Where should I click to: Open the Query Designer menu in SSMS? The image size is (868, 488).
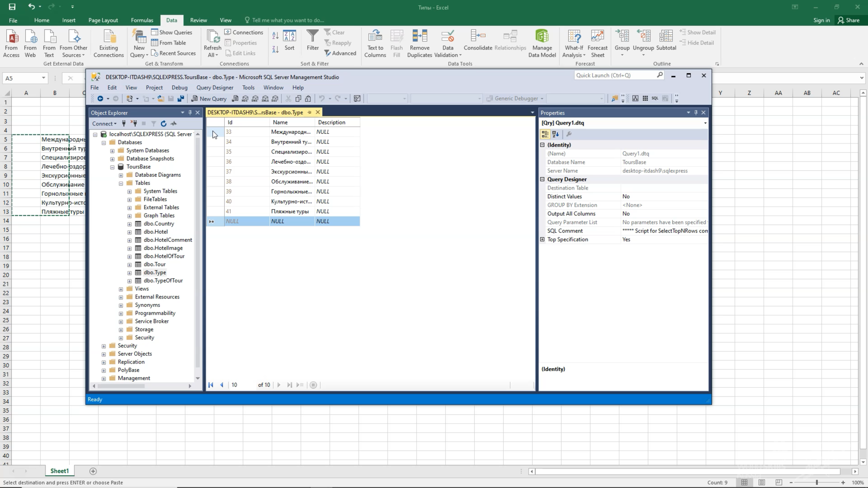coord(215,88)
